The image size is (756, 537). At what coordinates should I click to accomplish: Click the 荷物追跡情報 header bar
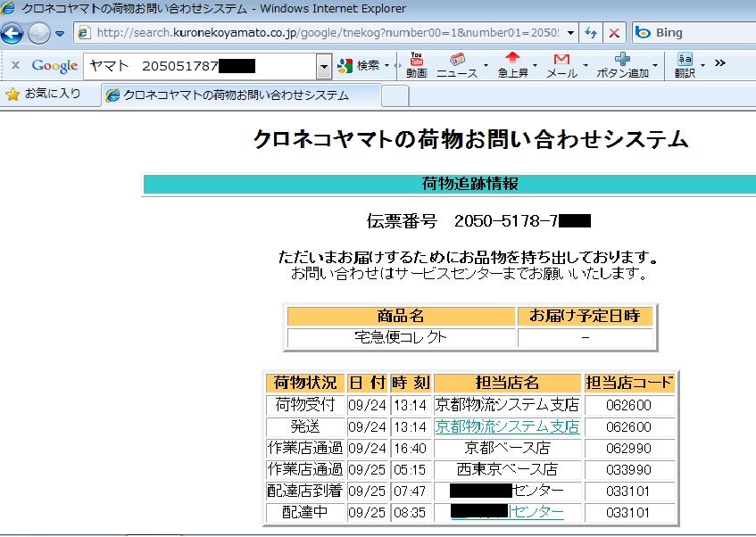click(x=449, y=184)
